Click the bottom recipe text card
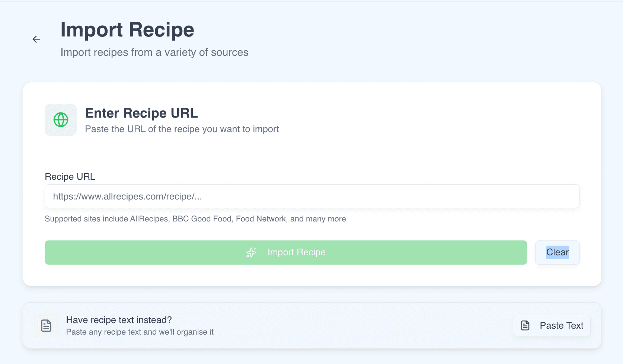 tap(311, 325)
